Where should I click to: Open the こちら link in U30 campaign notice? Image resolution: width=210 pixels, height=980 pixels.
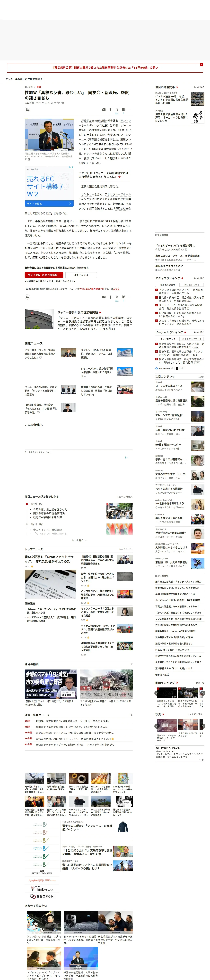coord(116,289)
